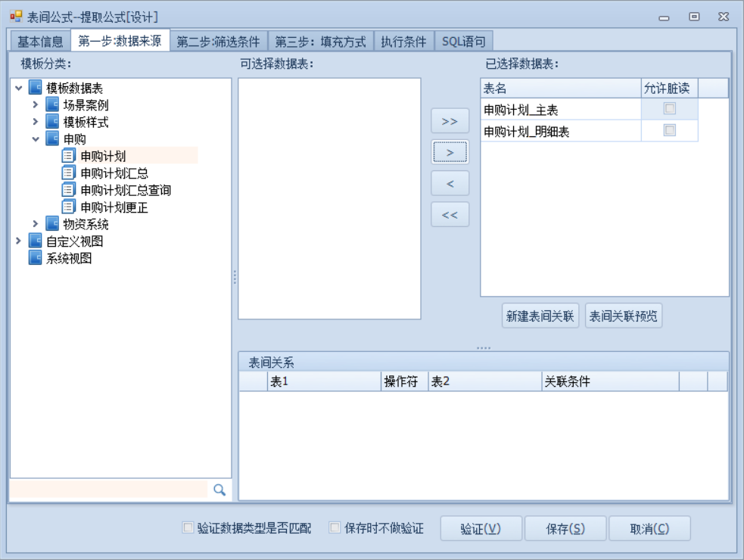Click the 申购计划更正 template icon

tap(69, 206)
